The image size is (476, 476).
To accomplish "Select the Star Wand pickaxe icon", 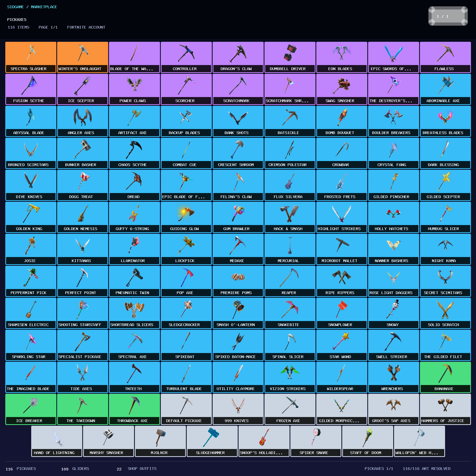I will coord(342,341).
